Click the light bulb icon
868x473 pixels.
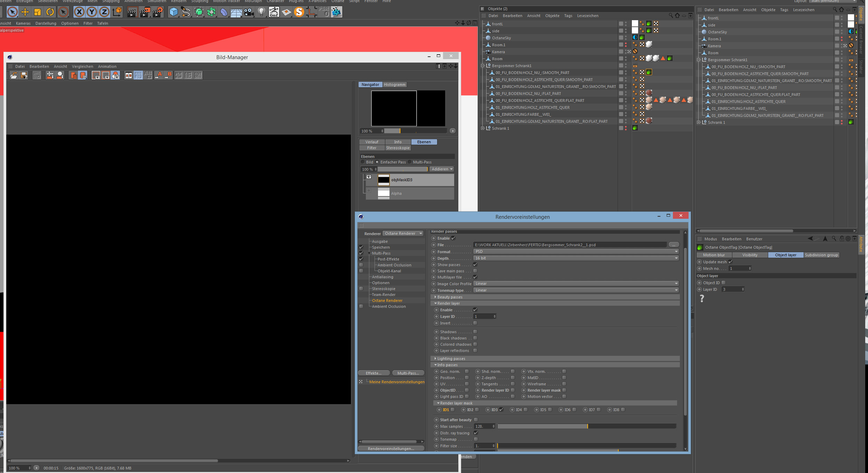[x=262, y=12]
